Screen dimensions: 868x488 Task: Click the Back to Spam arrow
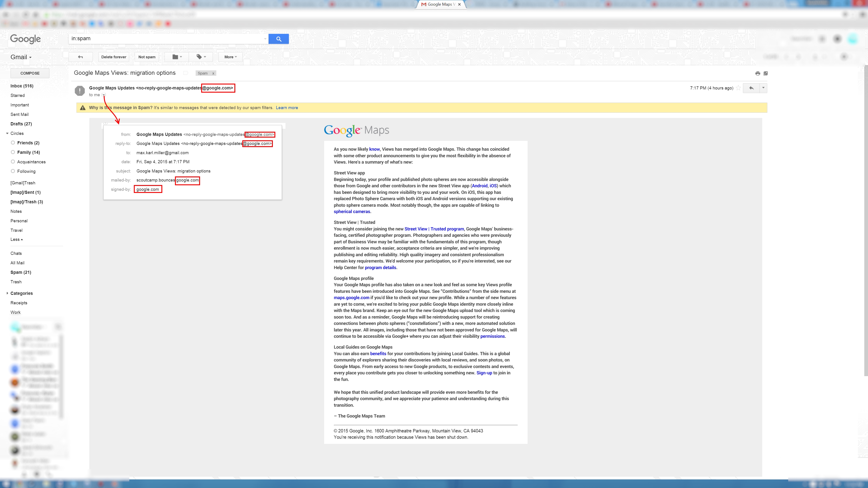click(80, 57)
